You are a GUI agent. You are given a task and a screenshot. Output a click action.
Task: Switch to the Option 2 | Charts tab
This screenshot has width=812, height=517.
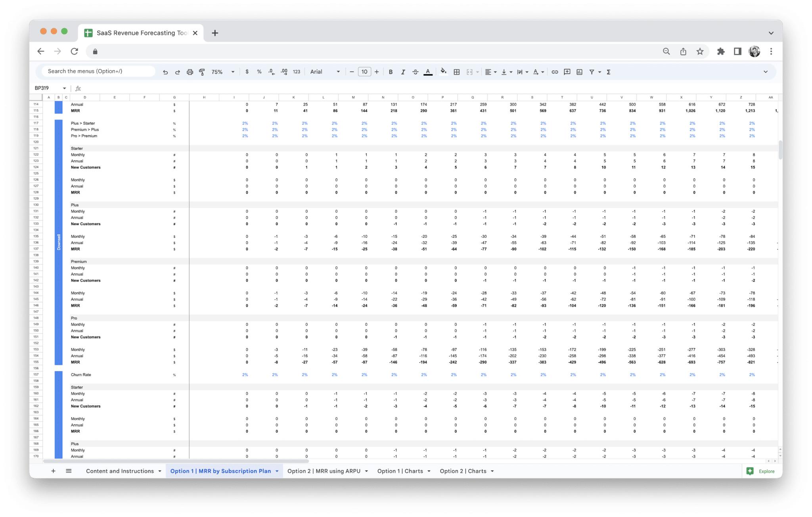[463, 471]
